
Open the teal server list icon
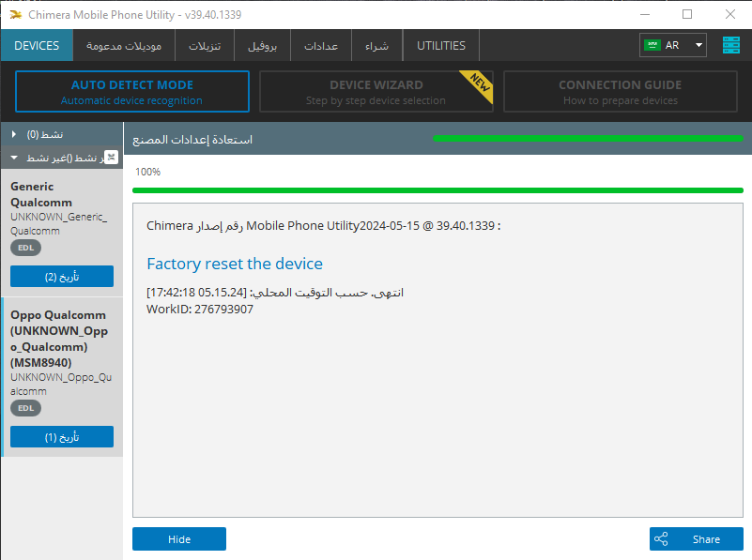[731, 46]
